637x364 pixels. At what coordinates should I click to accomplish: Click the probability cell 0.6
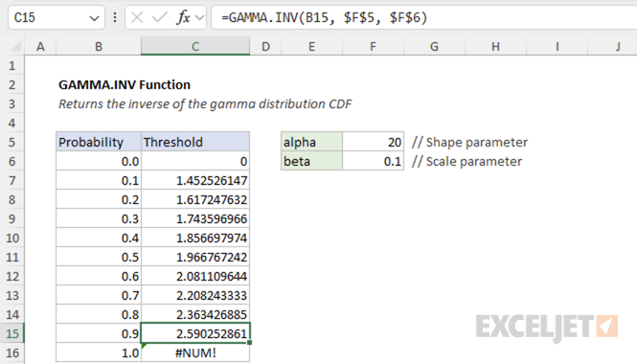[x=99, y=276]
